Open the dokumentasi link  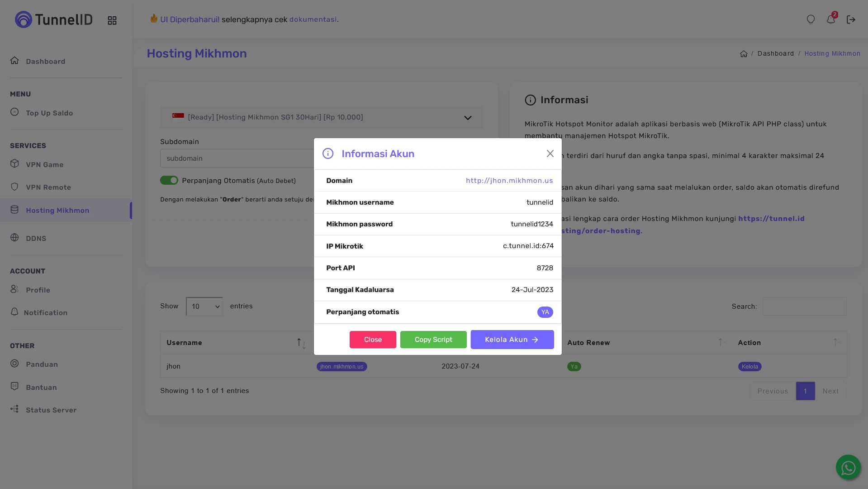pyautogui.click(x=313, y=19)
